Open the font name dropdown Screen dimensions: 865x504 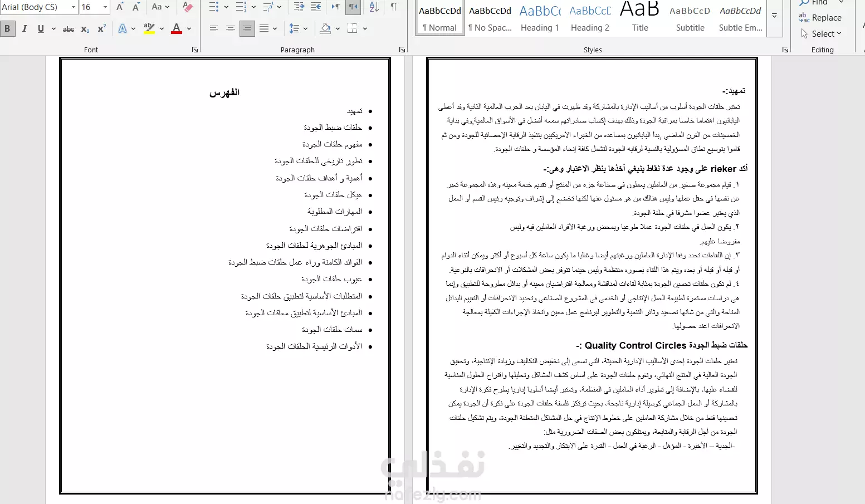74,7
